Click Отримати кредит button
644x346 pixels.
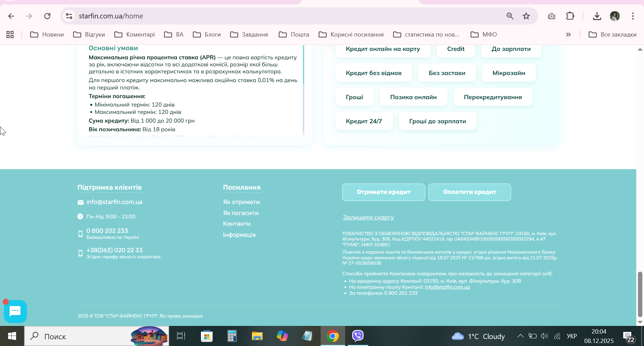[x=384, y=192]
